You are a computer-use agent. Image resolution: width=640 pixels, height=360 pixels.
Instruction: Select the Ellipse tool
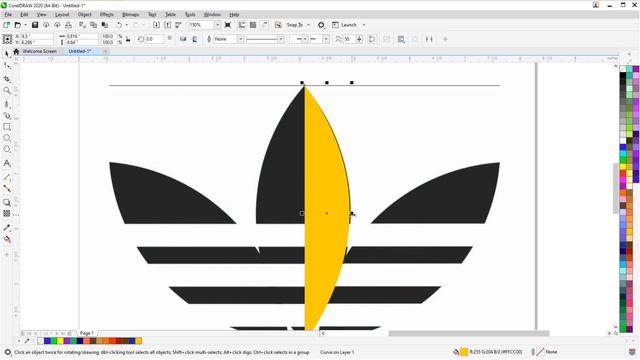click(x=7, y=138)
